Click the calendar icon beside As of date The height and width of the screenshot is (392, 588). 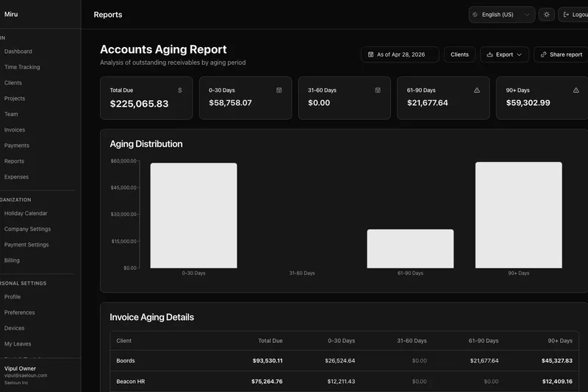point(370,54)
